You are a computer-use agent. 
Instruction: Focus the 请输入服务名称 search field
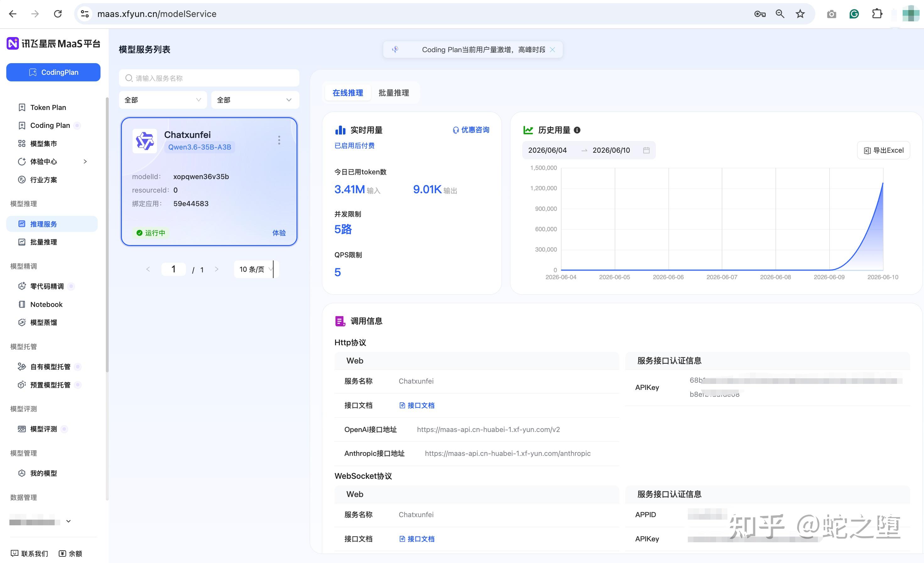pos(209,78)
